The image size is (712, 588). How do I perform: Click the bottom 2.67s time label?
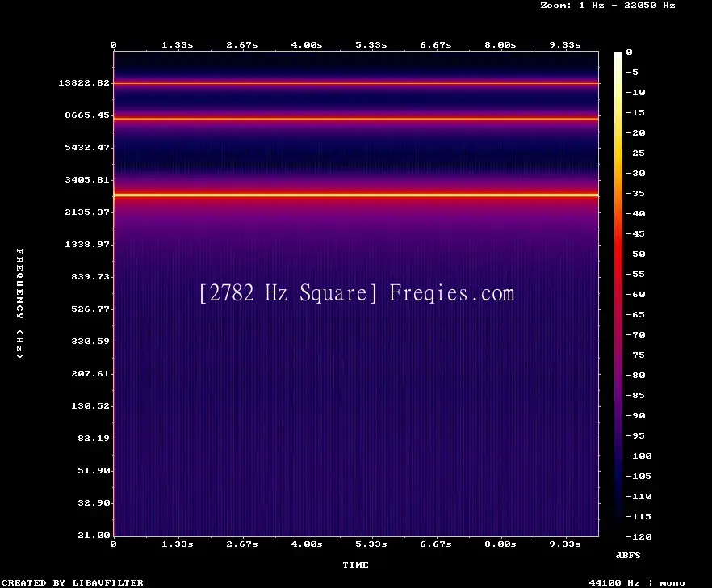[242, 544]
